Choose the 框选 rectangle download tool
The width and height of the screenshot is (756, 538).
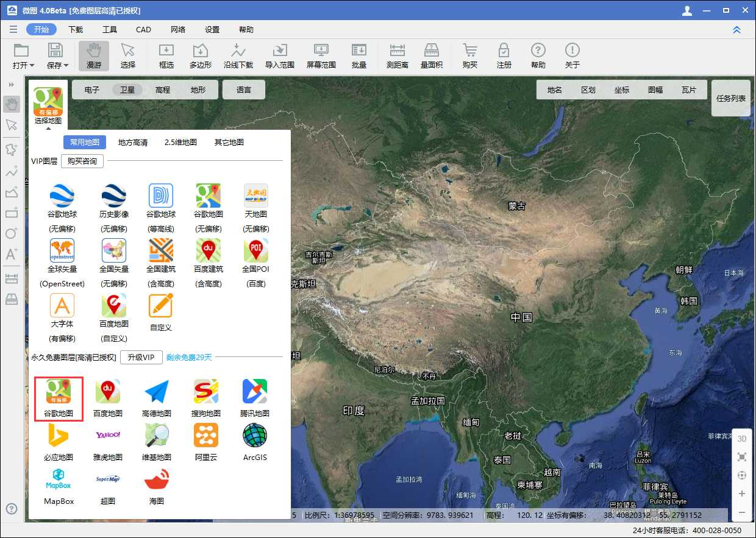click(x=166, y=56)
